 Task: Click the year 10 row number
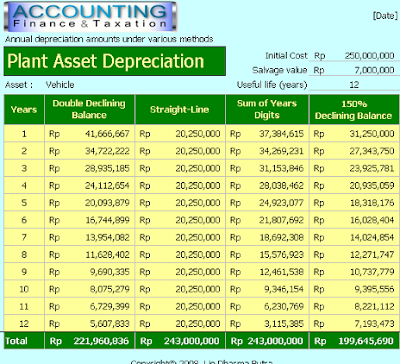(24, 289)
